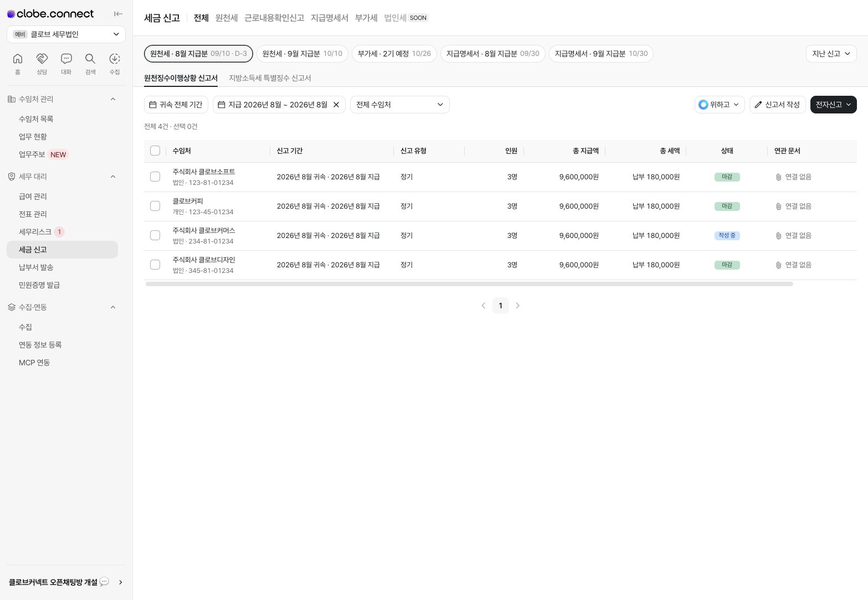Click the horizontal scrollbar under the table
868x600 pixels.
469,284
